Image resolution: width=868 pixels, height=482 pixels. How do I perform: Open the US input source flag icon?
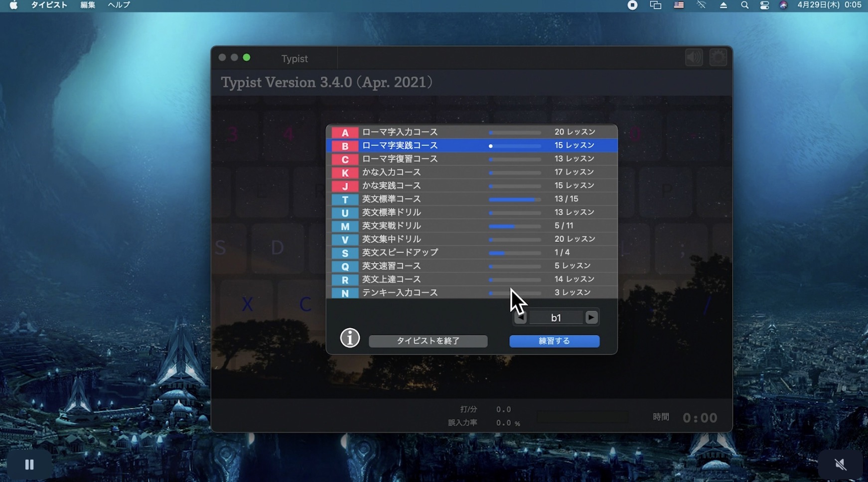(x=679, y=5)
